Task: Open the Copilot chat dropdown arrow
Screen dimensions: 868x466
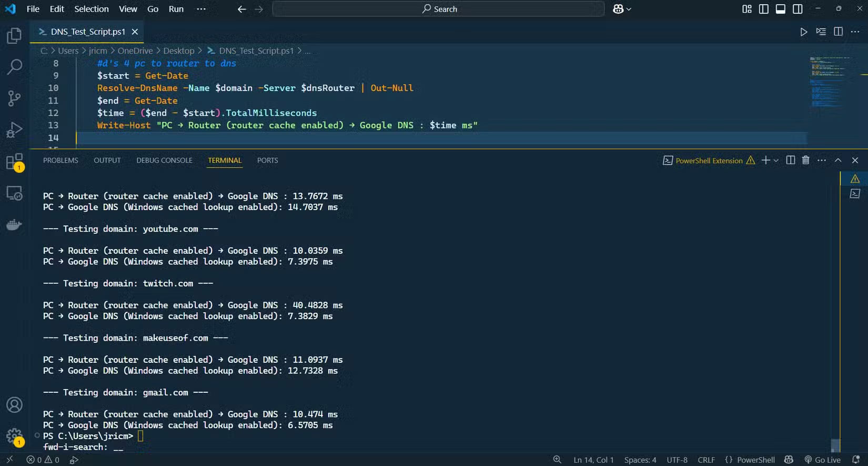Action: 629,9
